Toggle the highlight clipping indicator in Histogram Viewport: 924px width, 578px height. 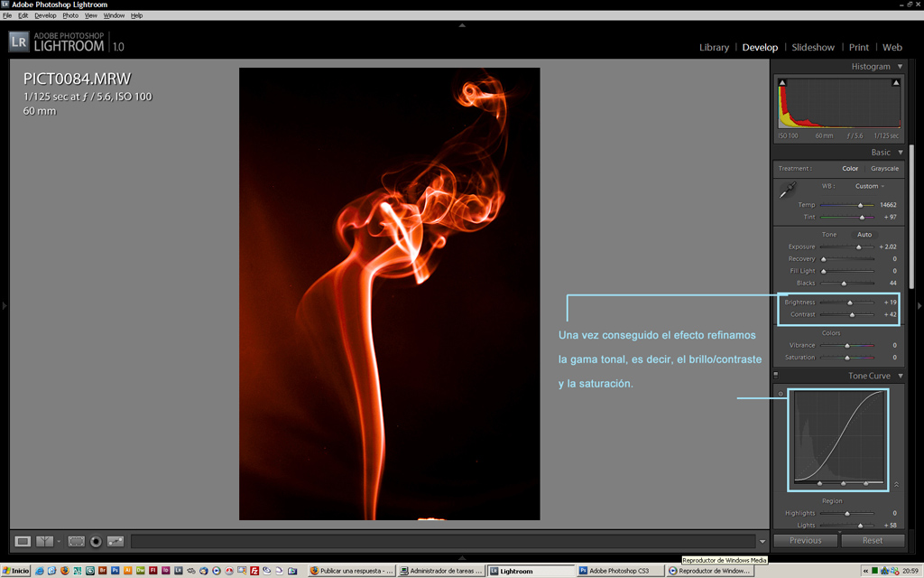[895, 82]
